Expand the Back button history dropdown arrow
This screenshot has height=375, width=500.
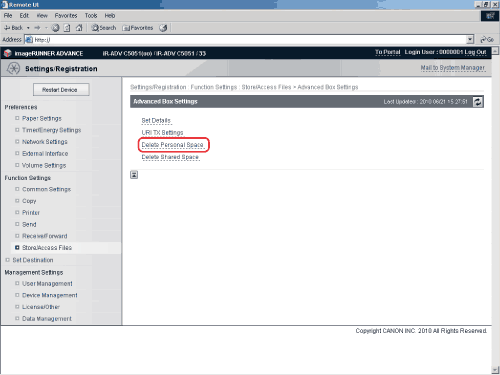pos(28,28)
